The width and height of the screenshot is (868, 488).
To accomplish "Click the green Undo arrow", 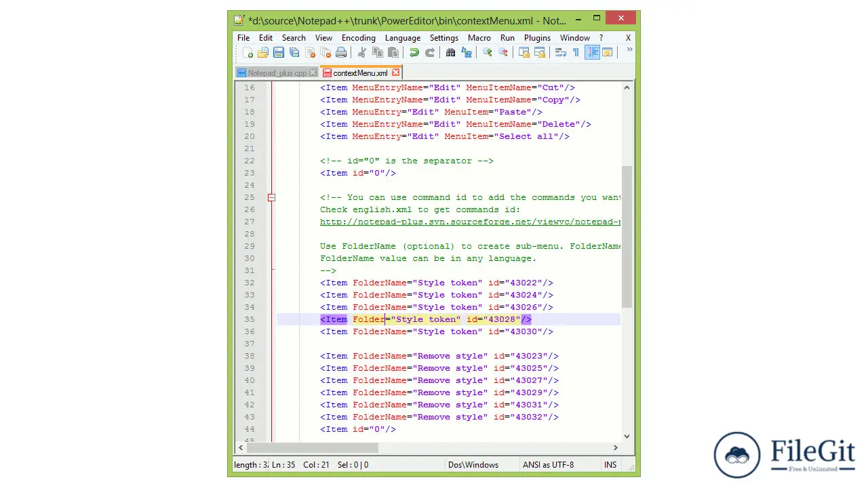I will [x=414, y=52].
